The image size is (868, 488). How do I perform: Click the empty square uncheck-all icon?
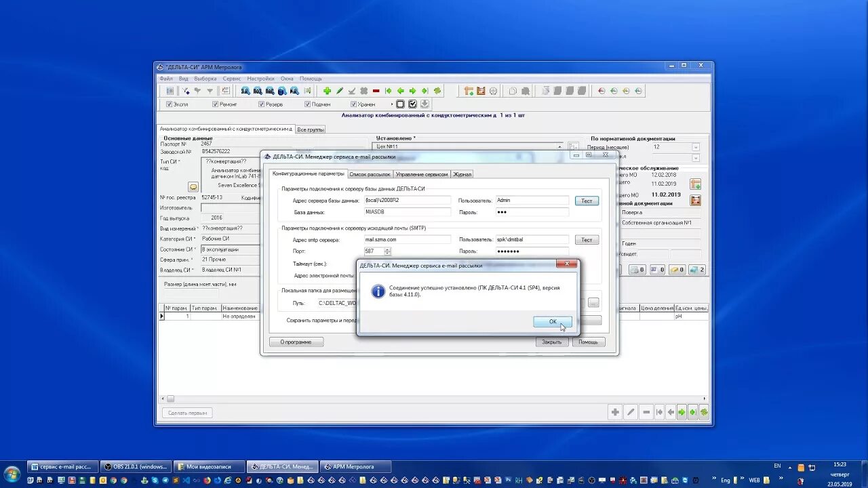coord(400,104)
